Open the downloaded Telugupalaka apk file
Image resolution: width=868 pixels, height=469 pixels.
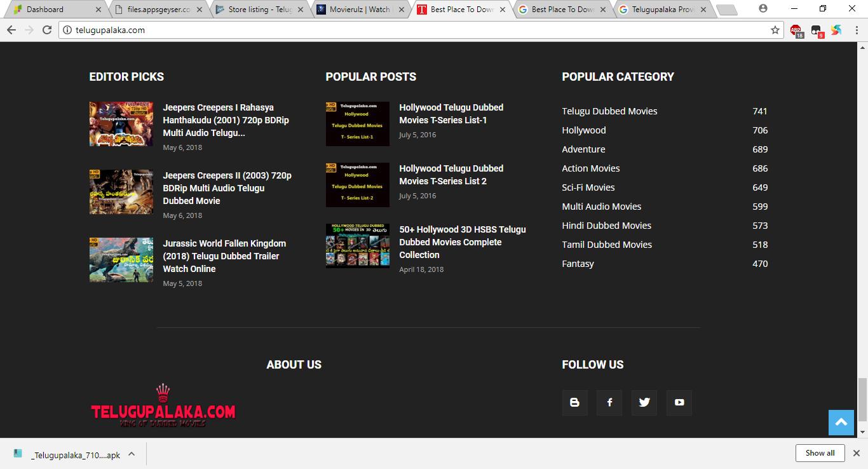pos(76,455)
